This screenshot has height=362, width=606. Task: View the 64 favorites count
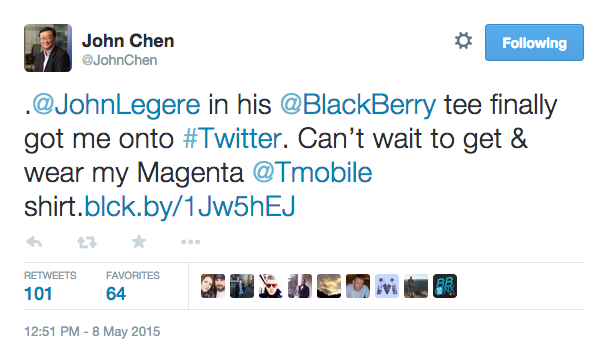coord(116,294)
